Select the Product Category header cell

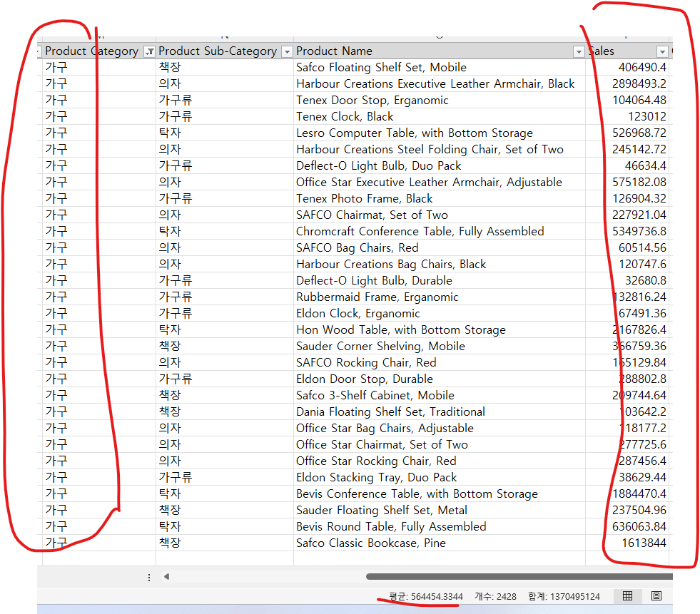pos(99,51)
